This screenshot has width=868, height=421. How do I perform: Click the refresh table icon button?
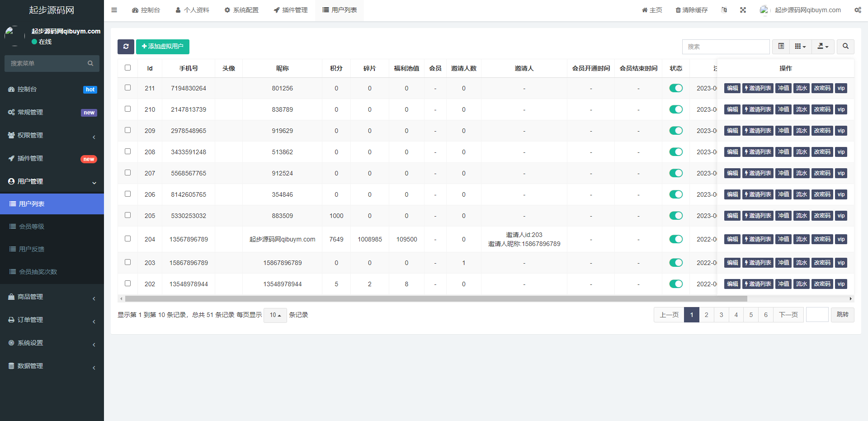[x=126, y=47]
